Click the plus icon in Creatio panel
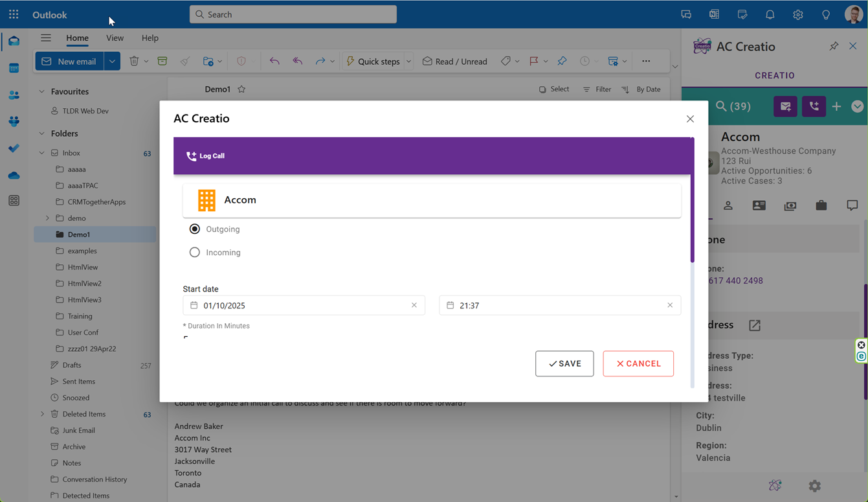868x502 pixels. coord(836,106)
